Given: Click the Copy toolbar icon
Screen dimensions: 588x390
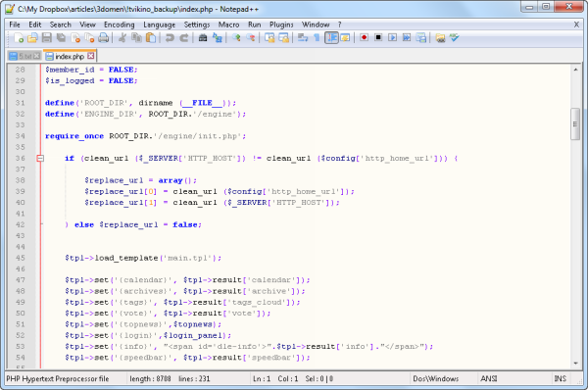Looking at the screenshot, I should (x=136, y=37).
